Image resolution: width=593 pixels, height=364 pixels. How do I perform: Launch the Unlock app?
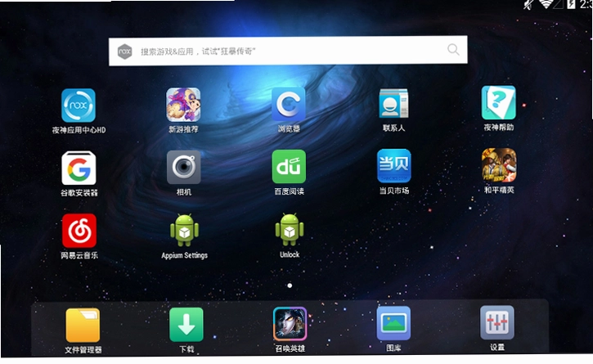(x=290, y=230)
